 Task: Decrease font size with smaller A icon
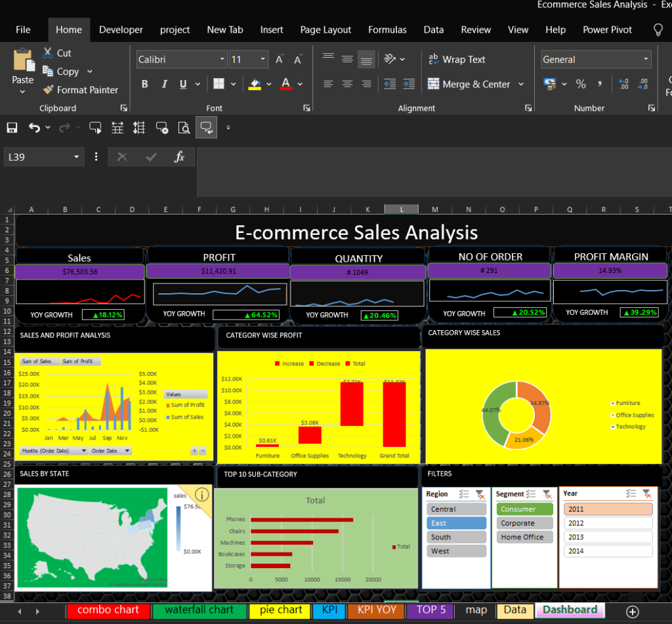pos(298,59)
